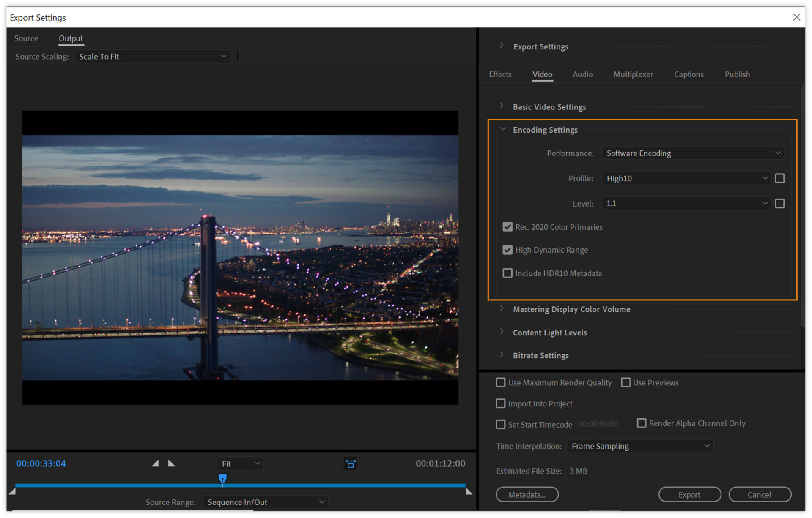Image resolution: width=812 pixels, height=518 pixels.
Task: Click the Set Out Point icon
Action: click(x=172, y=463)
